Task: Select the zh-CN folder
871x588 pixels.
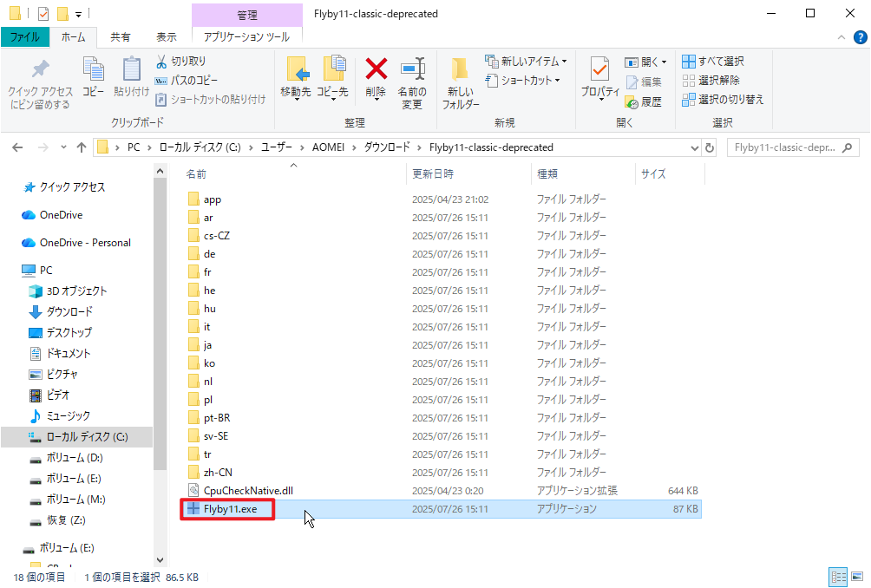Action: coord(218,473)
